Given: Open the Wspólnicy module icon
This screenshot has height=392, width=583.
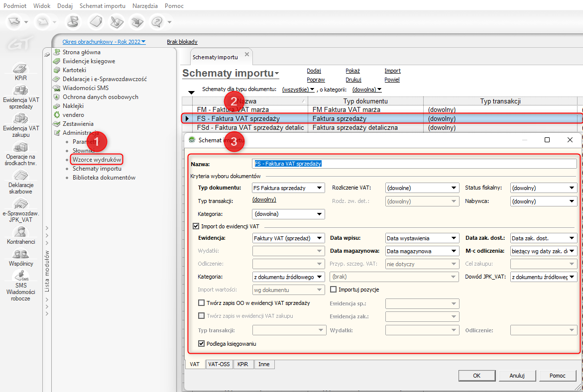Looking at the screenshot, I should coord(21,254).
